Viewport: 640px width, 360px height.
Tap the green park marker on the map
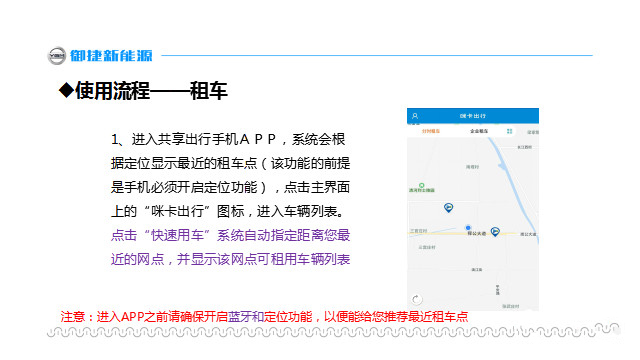422,185
